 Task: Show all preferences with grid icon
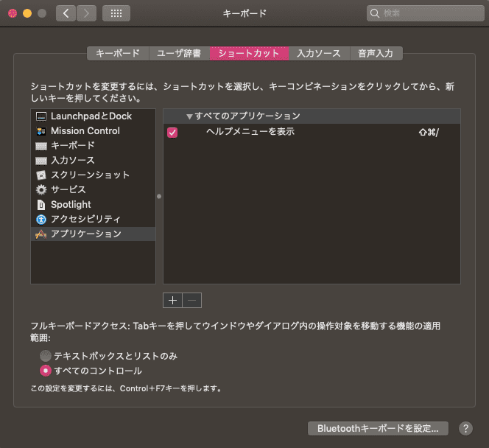coord(116,13)
